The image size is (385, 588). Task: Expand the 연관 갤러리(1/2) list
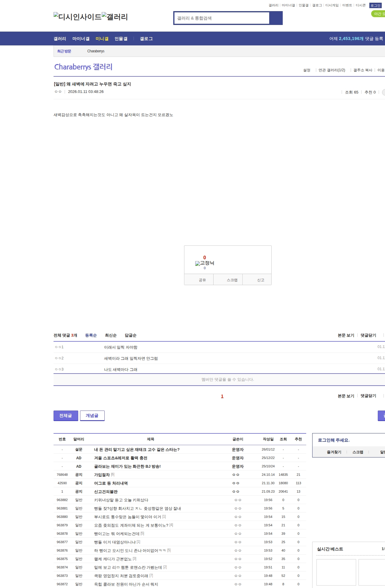[x=331, y=70]
